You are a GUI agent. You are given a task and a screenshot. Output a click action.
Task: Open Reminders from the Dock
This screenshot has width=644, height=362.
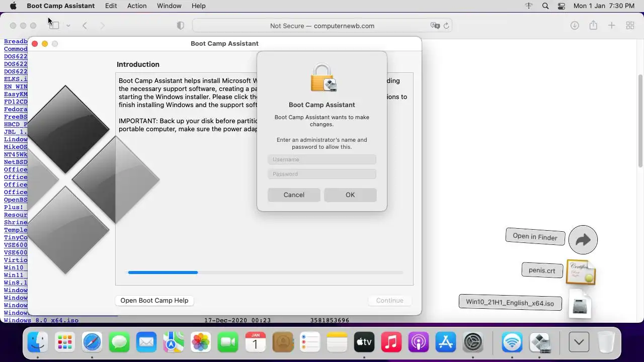(x=310, y=342)
